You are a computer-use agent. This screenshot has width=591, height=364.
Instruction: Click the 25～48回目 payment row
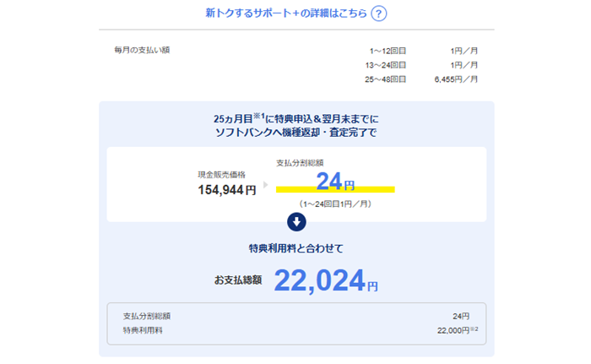(388, 79)
